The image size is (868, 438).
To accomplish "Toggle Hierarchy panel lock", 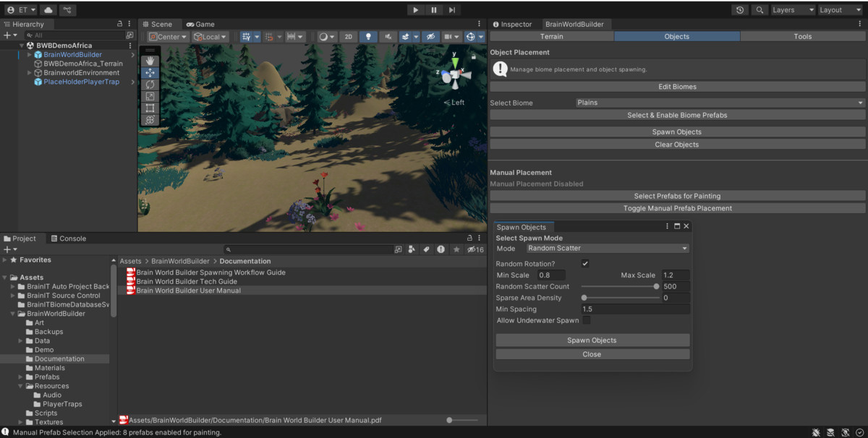I will (x=120, y=24).
